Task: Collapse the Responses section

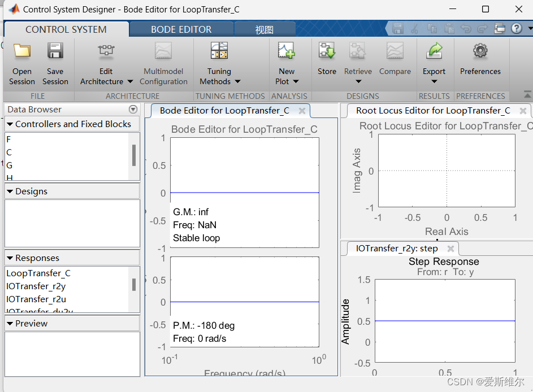Action: [10, 258]
